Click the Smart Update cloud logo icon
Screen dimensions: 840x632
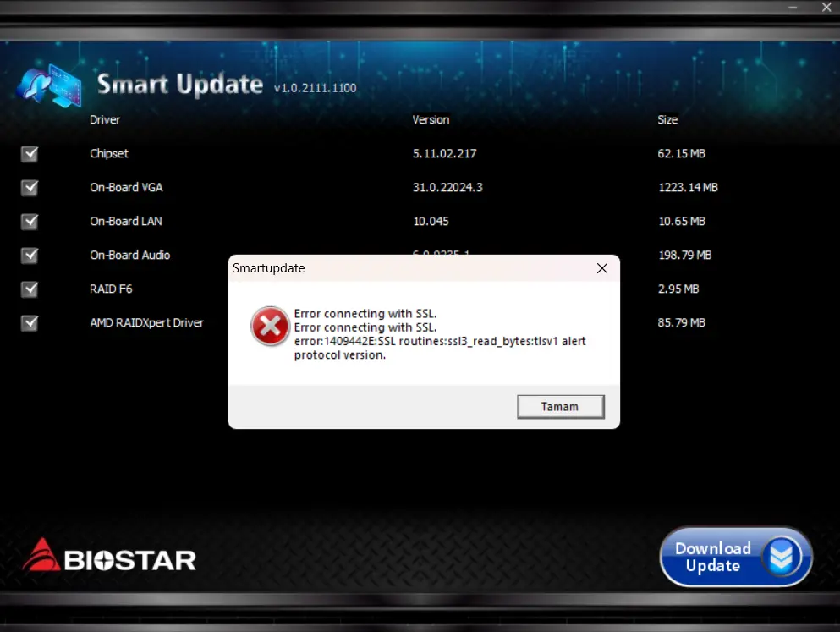coord(49,85)
